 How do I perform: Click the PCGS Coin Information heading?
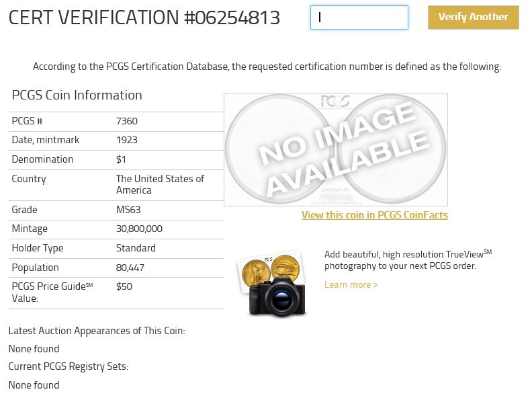[x=77, y=95]
